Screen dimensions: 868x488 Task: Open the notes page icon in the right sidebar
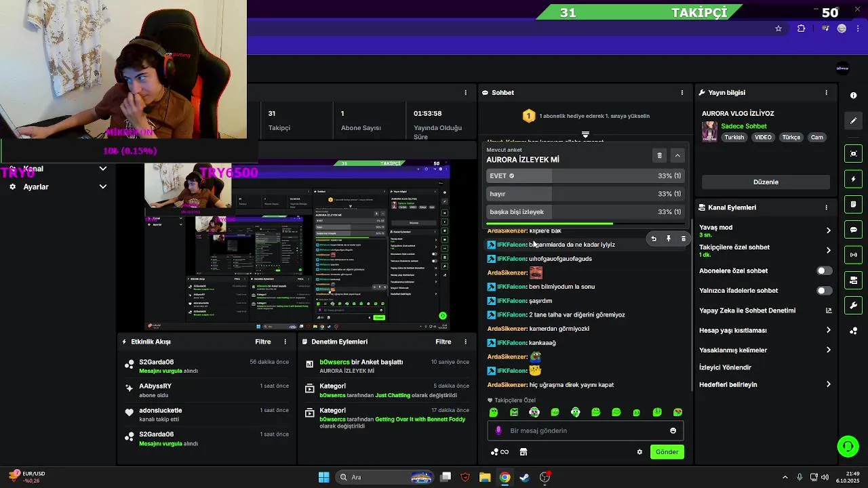pyautogui.click(x=853, y=204)
